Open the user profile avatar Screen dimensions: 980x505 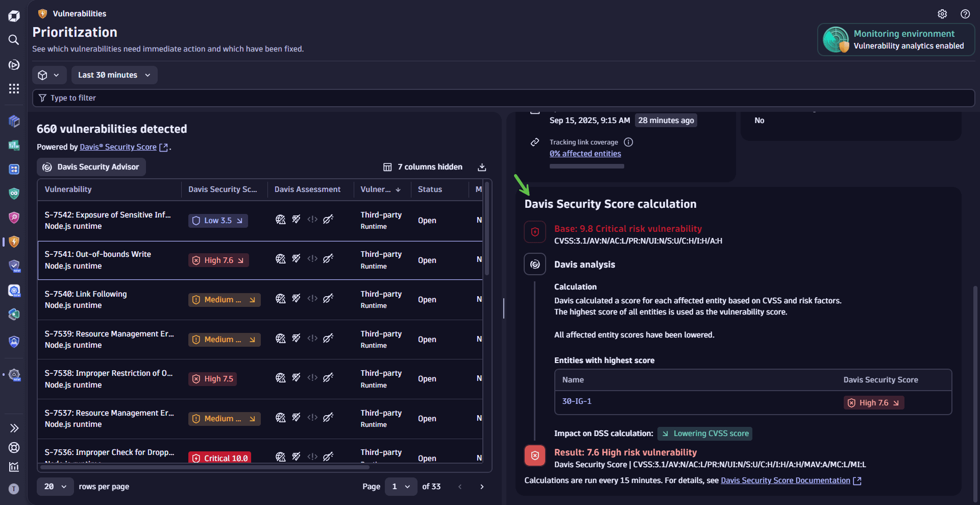14,489
